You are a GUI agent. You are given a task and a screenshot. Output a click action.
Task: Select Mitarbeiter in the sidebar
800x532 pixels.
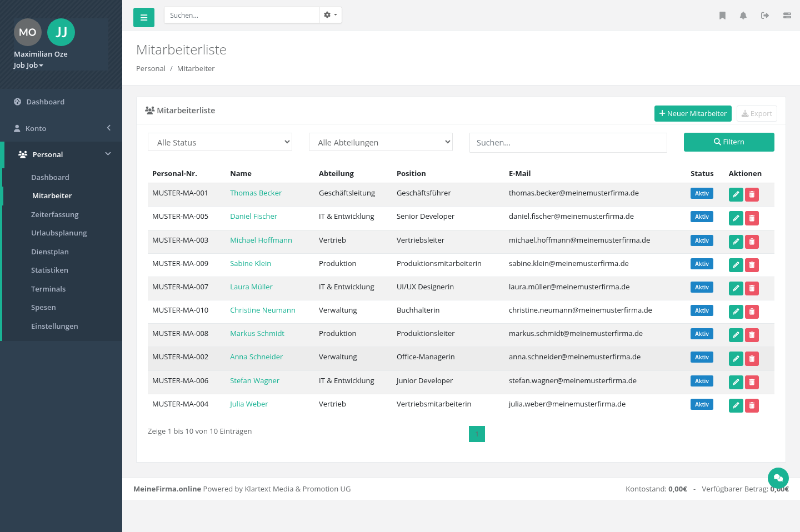[52, 195]
